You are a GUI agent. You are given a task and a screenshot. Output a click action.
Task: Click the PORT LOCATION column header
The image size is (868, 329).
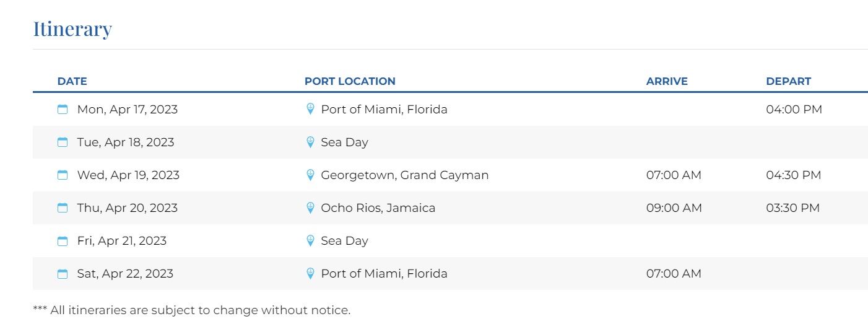click(350, 81)
